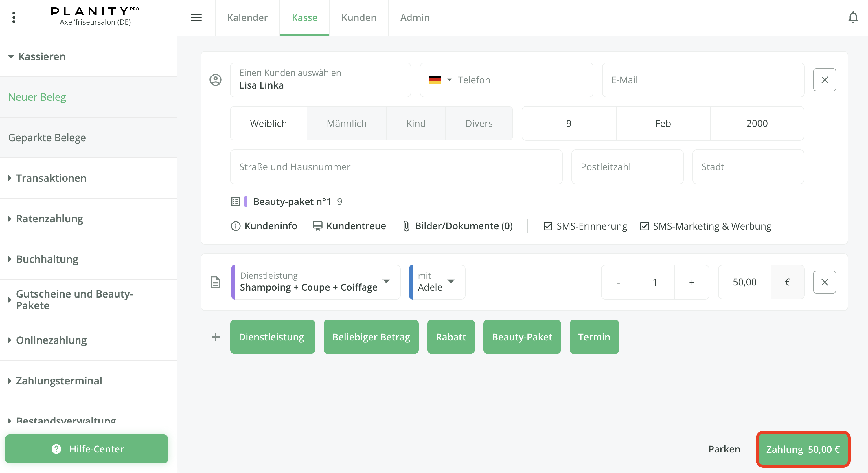Viewport: 868px width, 473px height.
Task: Click the Zahlung 50,00 € button
Action: [x=803, y=449]
